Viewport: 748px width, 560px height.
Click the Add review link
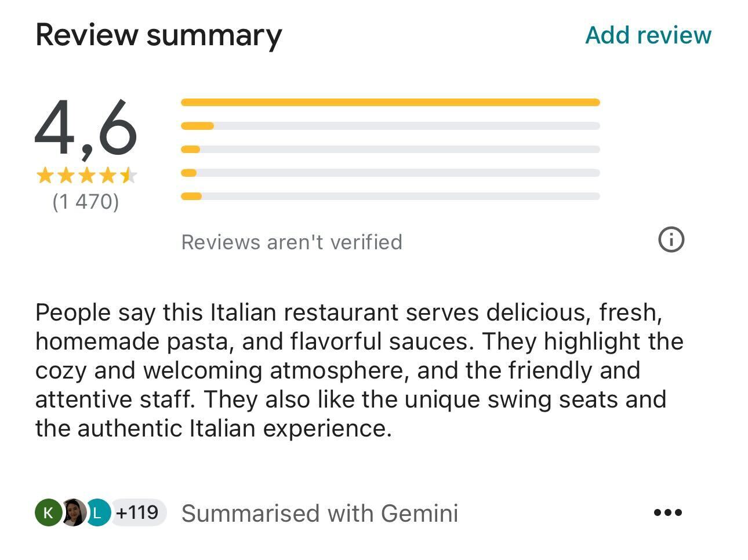coord(648,35)
